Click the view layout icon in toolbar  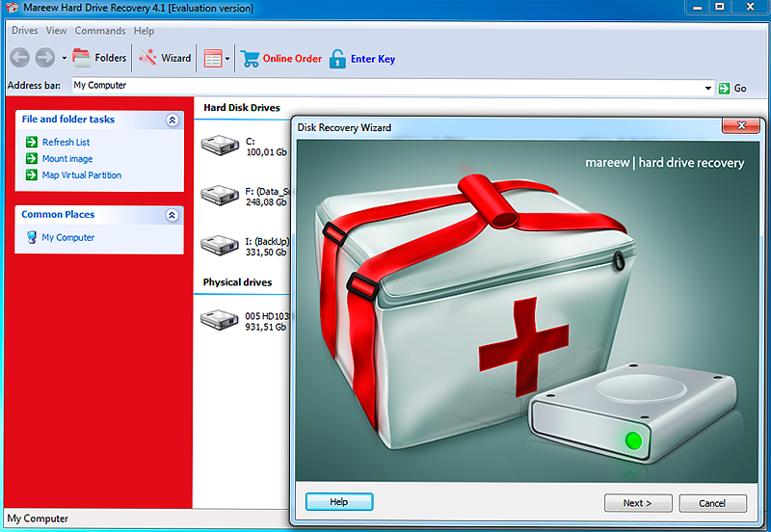click(212, 59)
